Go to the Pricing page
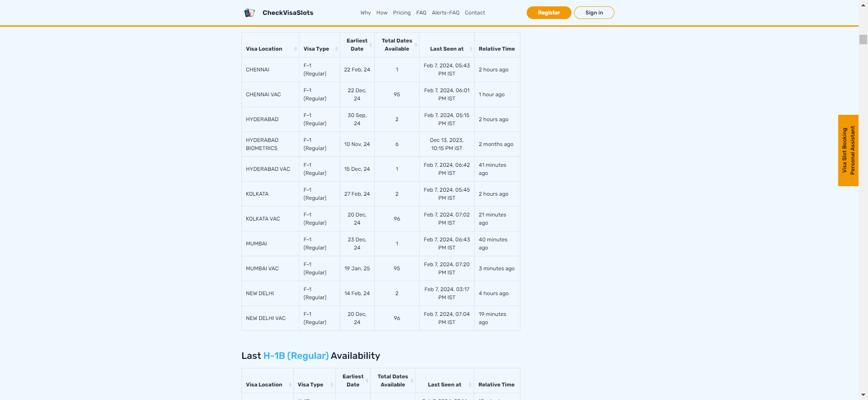The width and height of the screenshot is (868, 400). [401, 13]
